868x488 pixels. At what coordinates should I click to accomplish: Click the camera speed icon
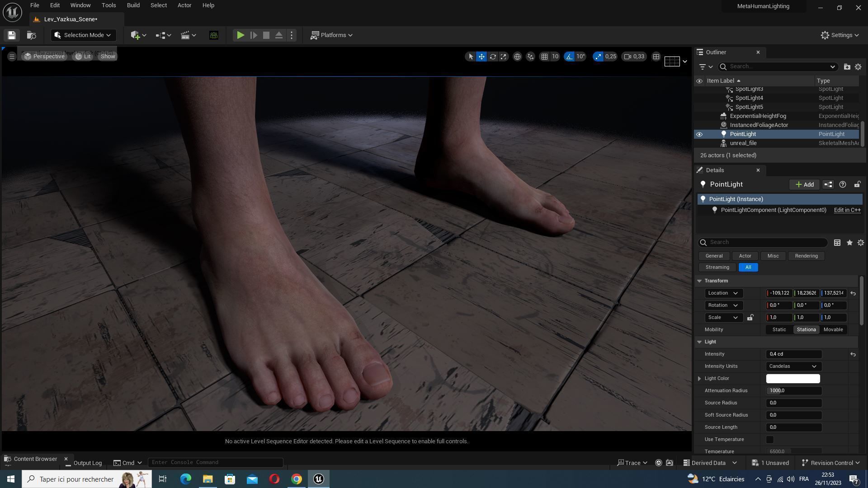(x=627, y=56)
